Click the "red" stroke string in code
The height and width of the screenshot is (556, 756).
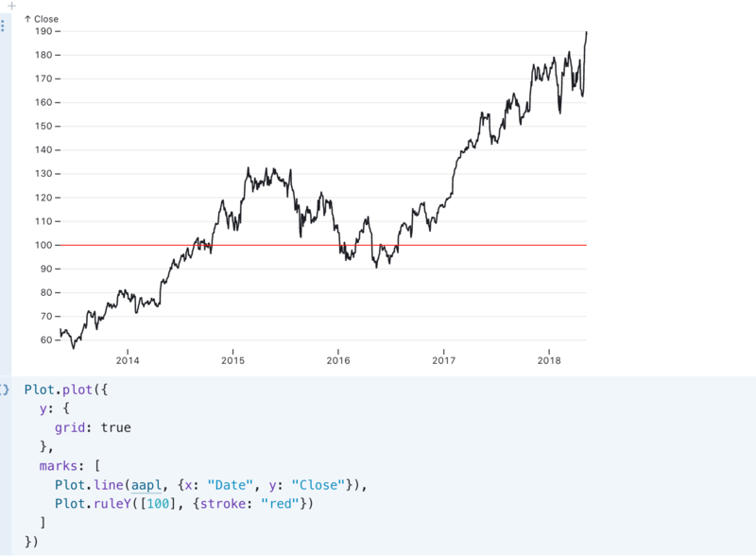pyautogui.click(x=280, y=504)
